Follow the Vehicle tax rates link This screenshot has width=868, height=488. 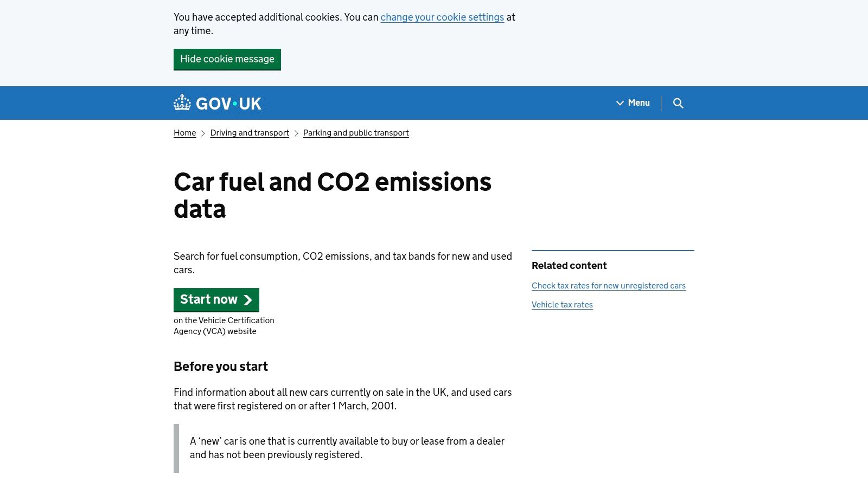click(562, 305)
